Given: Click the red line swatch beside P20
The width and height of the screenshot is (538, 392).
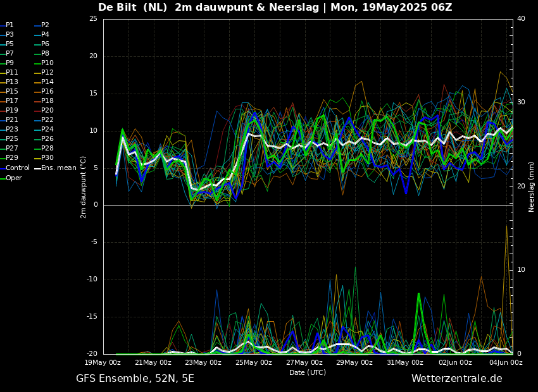Looking at the screenshot, I should (37, 111).
